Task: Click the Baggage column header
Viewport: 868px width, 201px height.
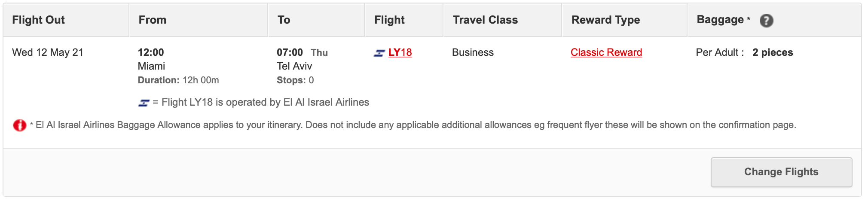Action: coord(720,20)
